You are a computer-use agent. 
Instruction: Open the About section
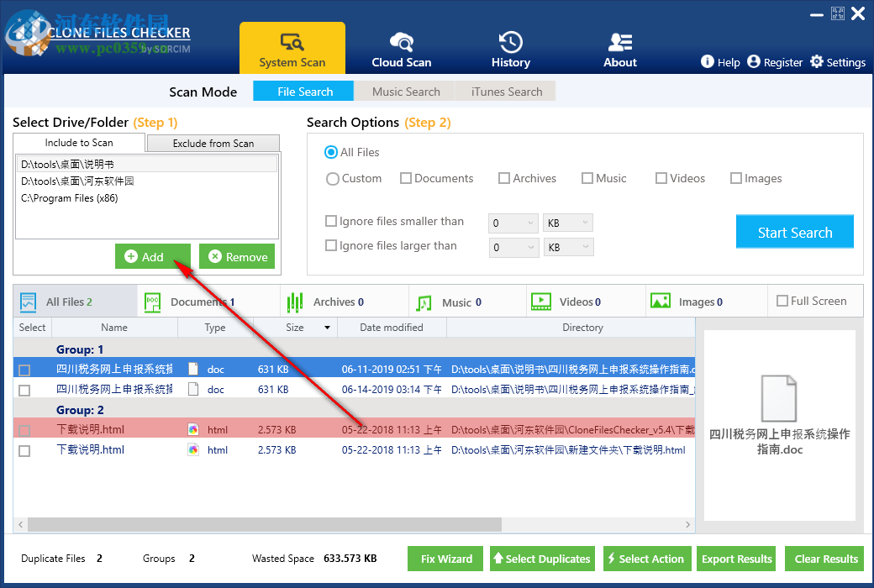tap(619, 48)
